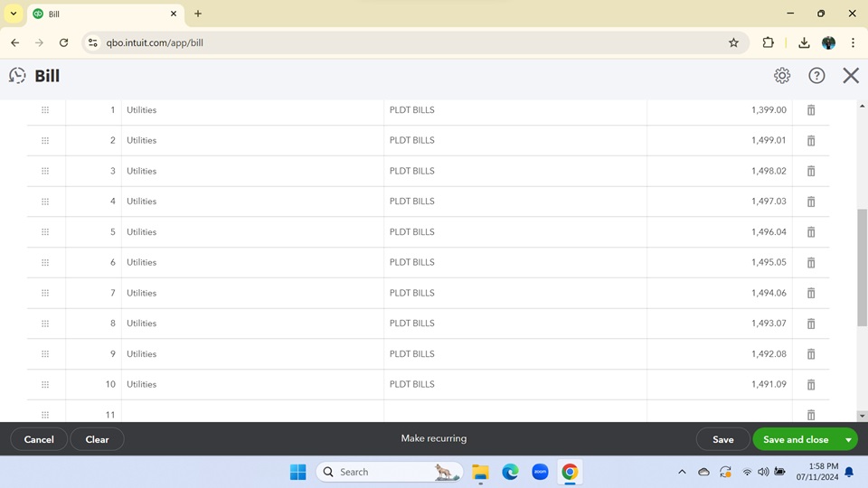Click the Clear button
Screen dimensions: 868x488
click(97, 439)
